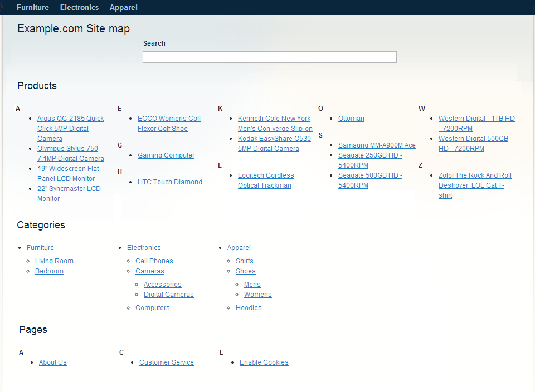Open the Furniture menu in top navigation bar
The height and width of the screenshot is (392, 535).
click(33, 7)
